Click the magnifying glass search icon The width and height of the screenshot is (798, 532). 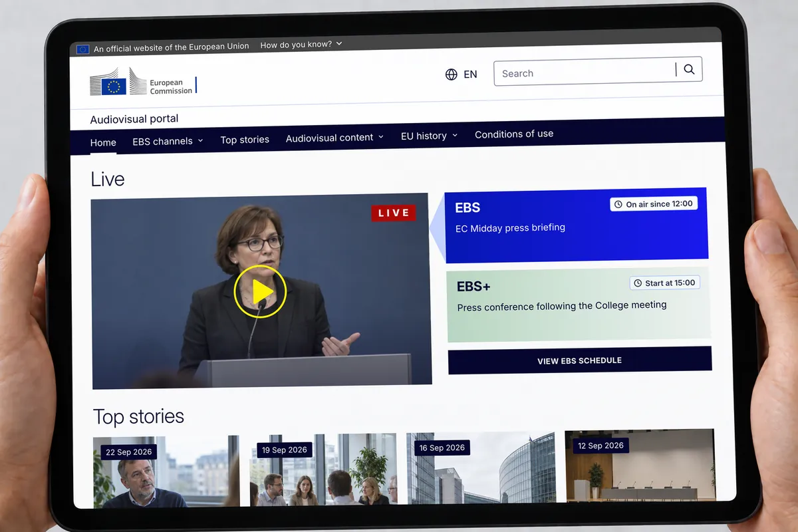[689, 69]
